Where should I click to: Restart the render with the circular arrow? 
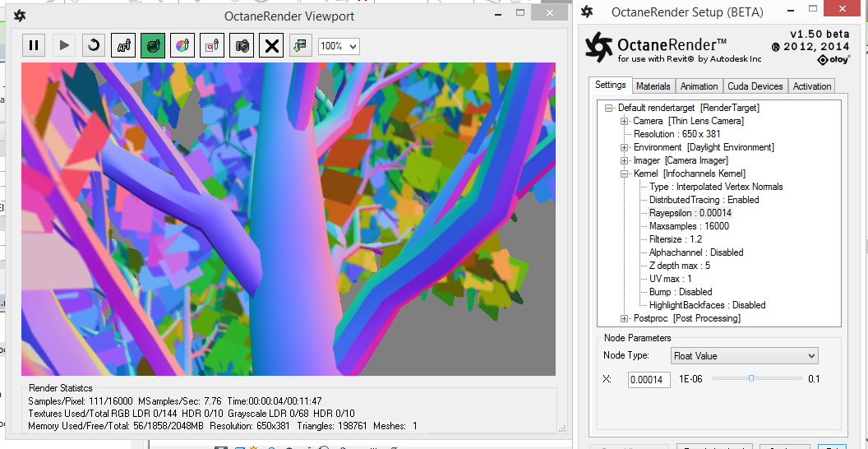coord(94,45)
